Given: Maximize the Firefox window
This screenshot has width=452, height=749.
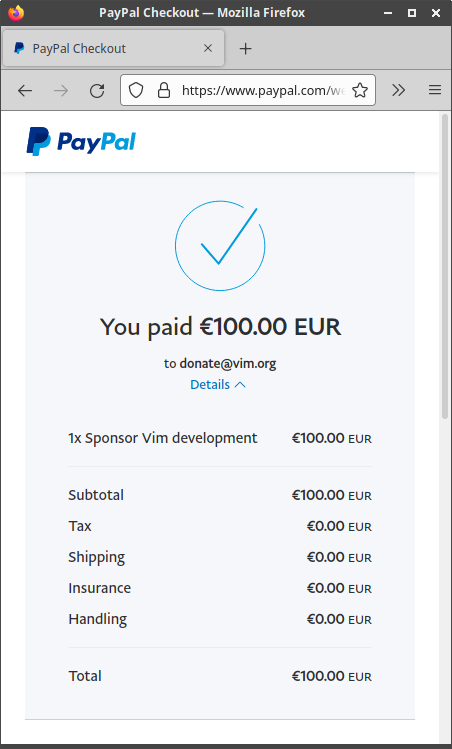Looking at the screenshot, I should [412, 13].
